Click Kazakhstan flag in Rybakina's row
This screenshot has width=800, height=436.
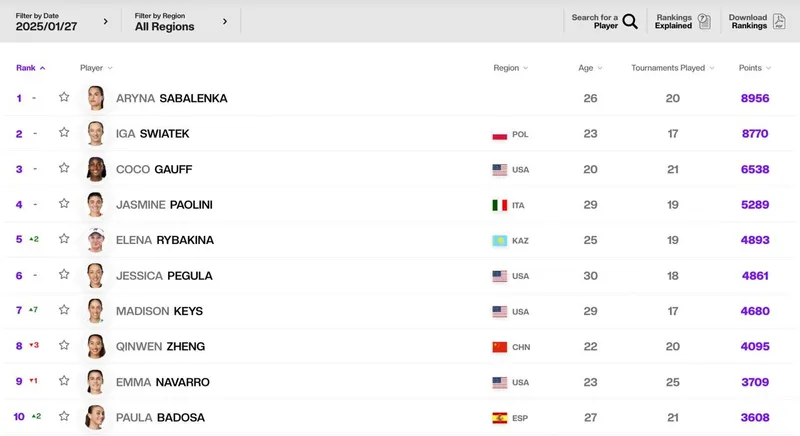(x=500, y=240)
